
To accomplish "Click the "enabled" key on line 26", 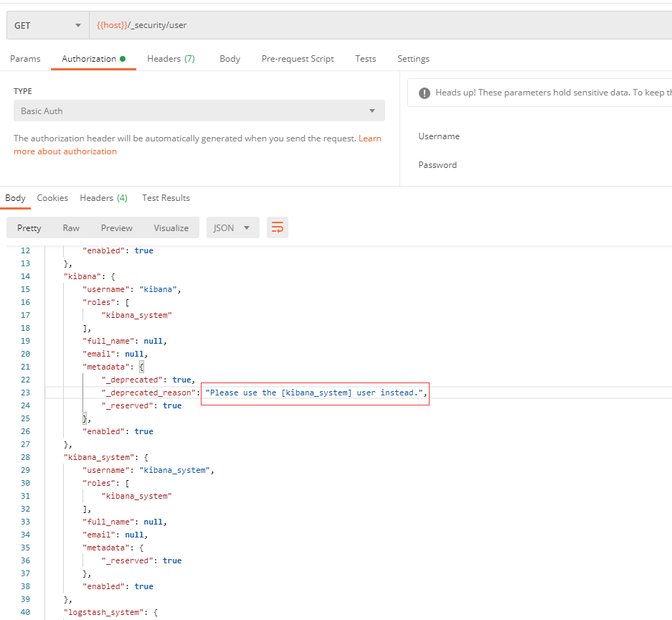I will [x=104, y=431].
